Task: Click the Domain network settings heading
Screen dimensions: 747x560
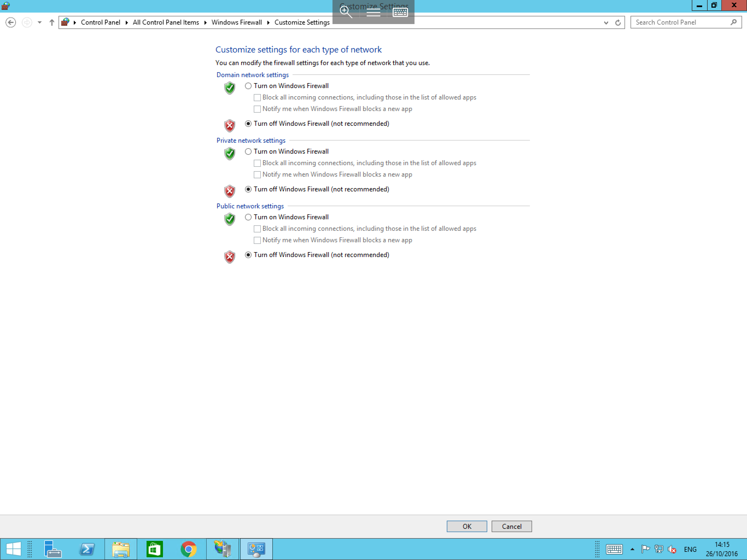Action: pyautogui.click(x=253, y=75)
